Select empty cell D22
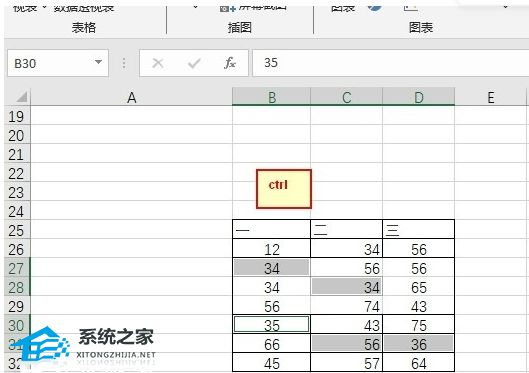This screenshot has height=373, width=529. click(x=419, y=172)
